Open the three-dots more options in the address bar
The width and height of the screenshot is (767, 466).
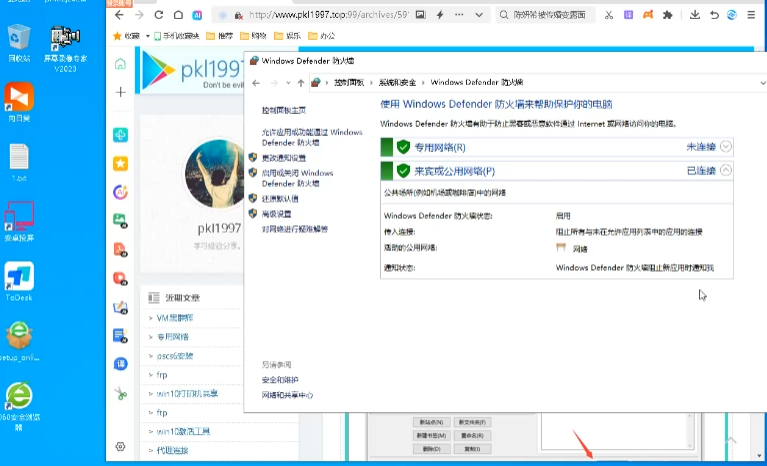coord(459,15)
